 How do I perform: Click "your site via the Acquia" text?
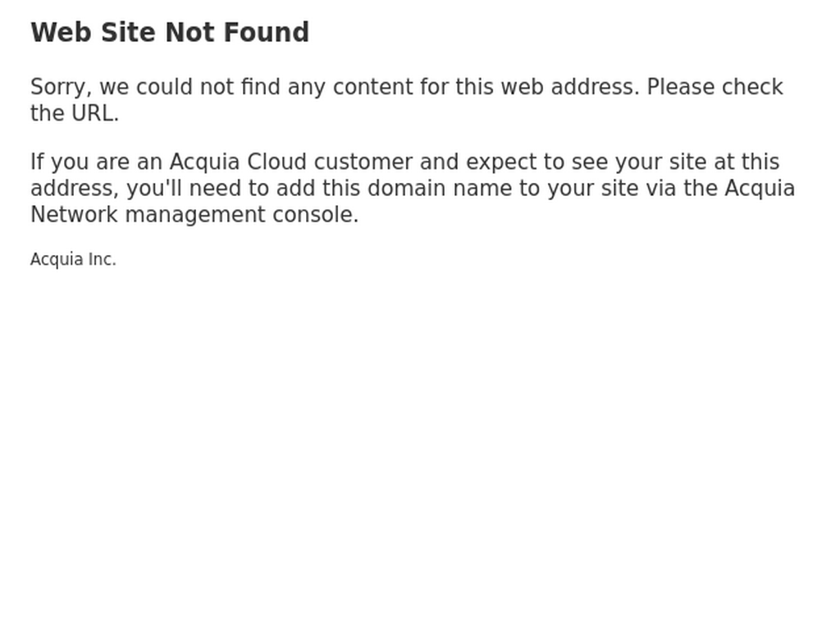[671, 189]
